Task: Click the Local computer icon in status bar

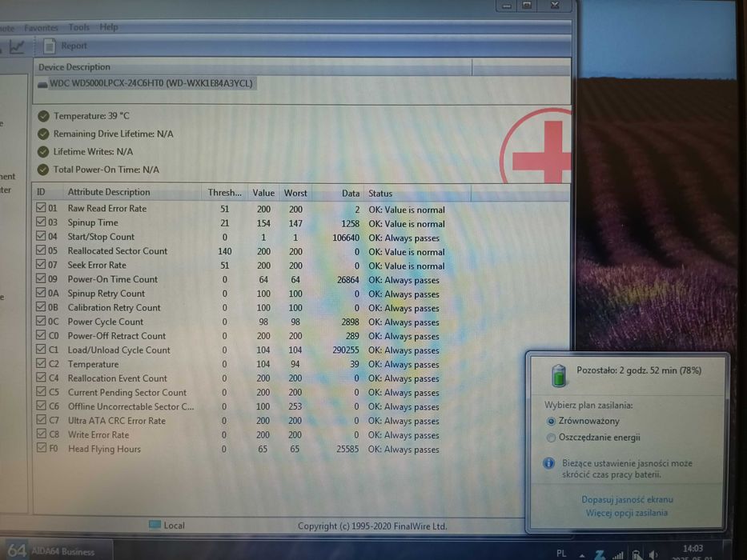Action: [155, 525]
